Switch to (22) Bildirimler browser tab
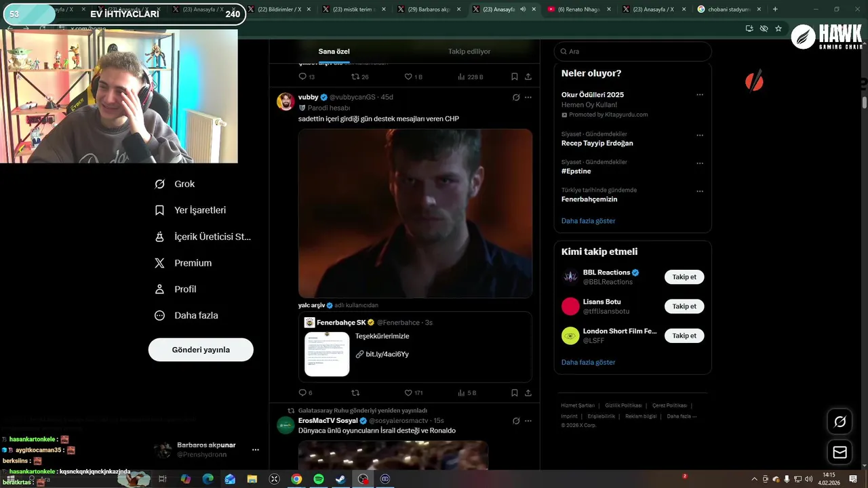The height and width of the screenshot is (488, 868). [x=278, y=9]
